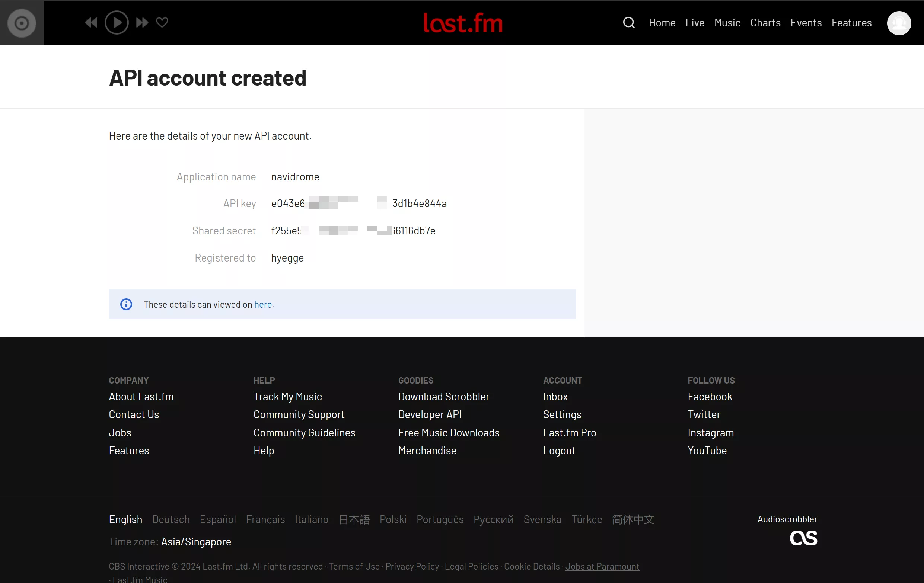The height and width of the screenshot is (583, 924).
Task: Switch language to Türkçe
Action: pos(587,519)
